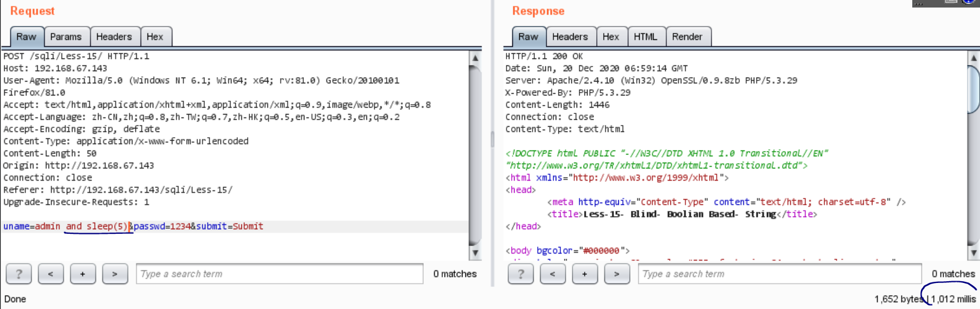Image resolution: width=980 pixels, height=309 pixels.
Task: Click the HTTP/1.1 200 OK status line
Action: click(x=544, y=56)
